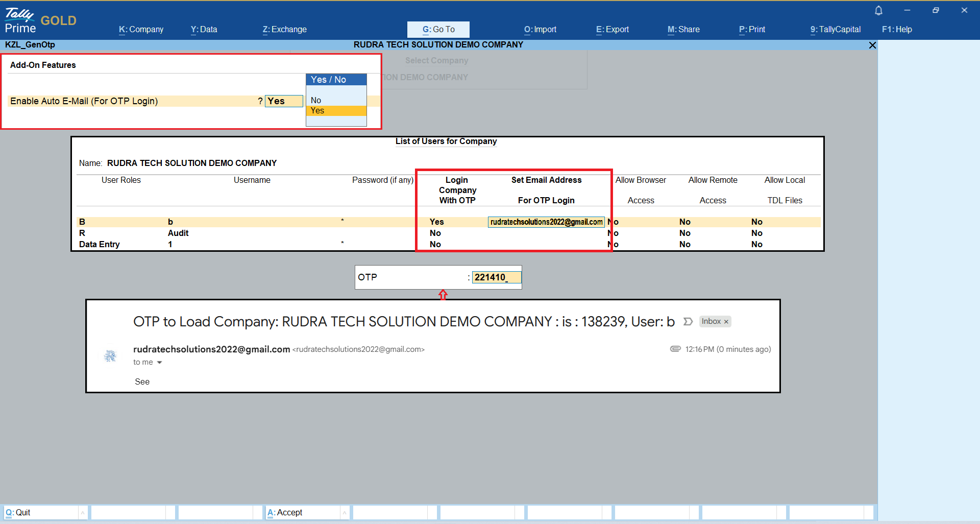
Task: Expand the caret next to Accept button
Action: pos(345,513)
